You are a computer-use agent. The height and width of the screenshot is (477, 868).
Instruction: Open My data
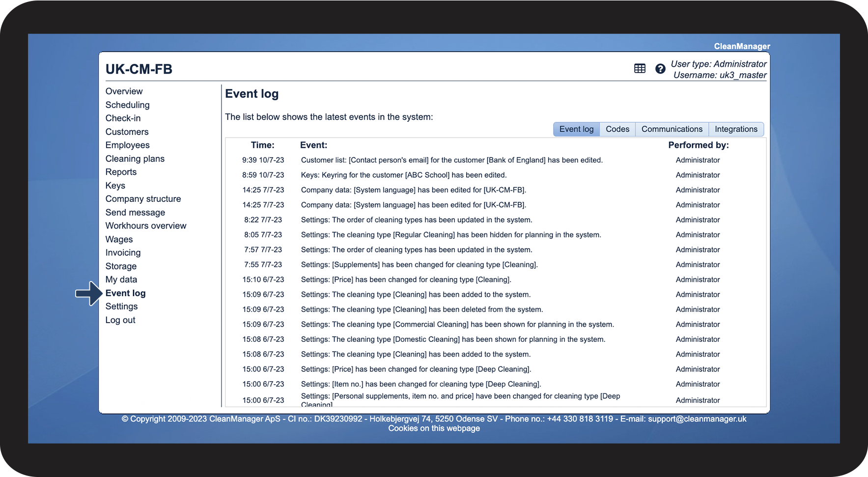click(x=121, y=280)
